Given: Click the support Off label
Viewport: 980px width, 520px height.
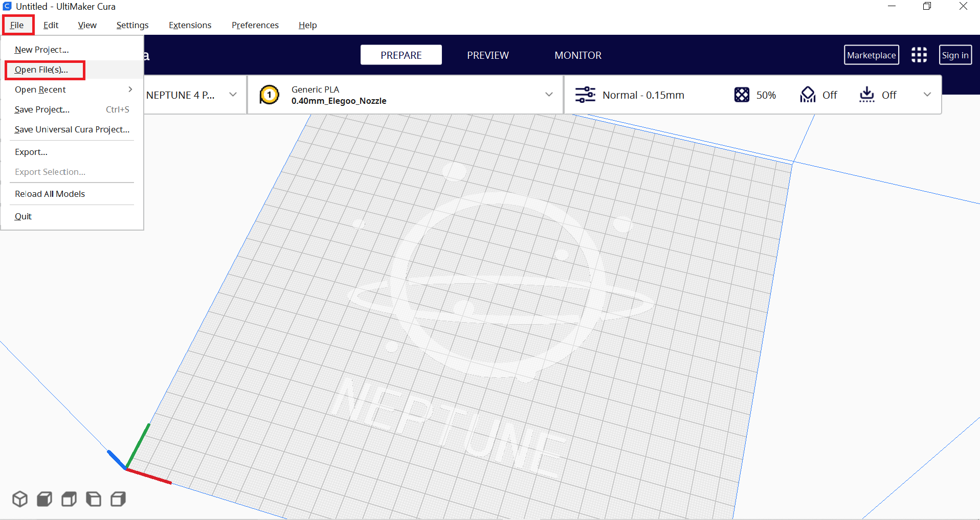Looking at the screenshot, I should tap(830, 95).
